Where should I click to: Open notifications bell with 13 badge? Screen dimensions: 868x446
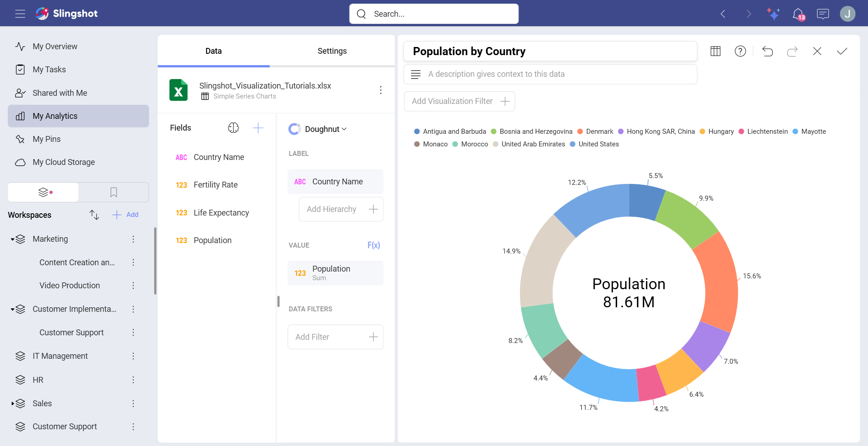pos(798,14)
